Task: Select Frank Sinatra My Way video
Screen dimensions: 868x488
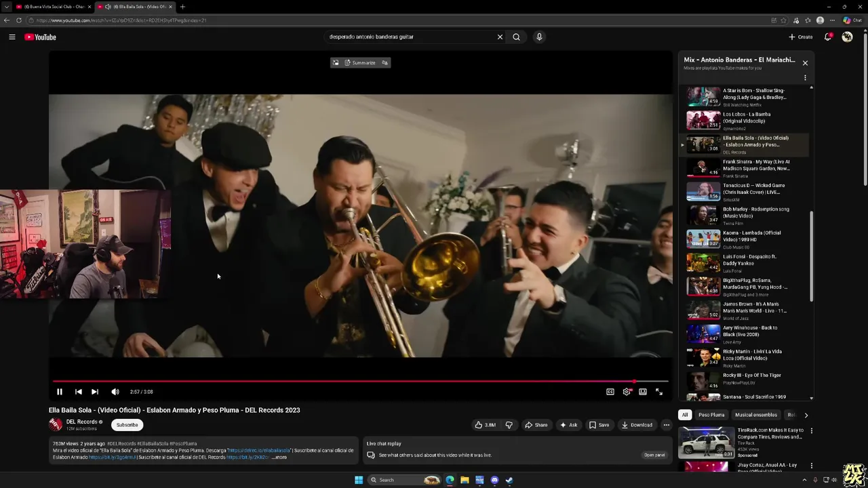Action: tap(745, 168)
